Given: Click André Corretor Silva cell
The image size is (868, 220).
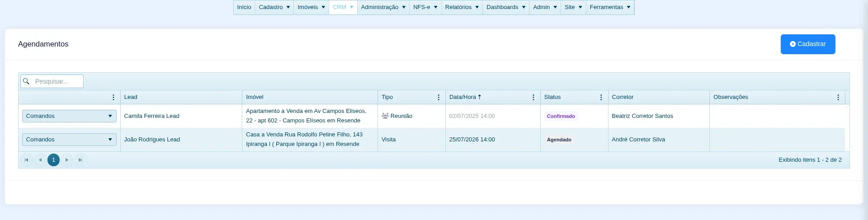Looking at the screenshot, I should click(659, 140).
